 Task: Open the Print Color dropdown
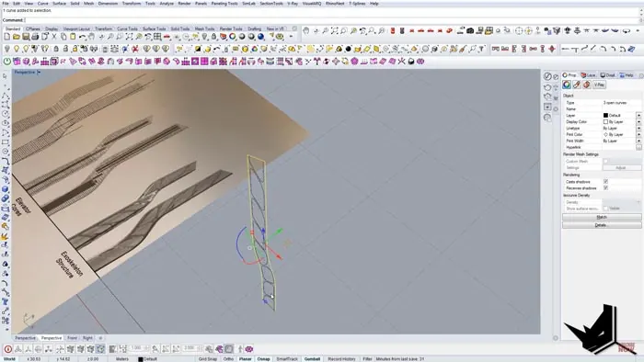[638, 134]
